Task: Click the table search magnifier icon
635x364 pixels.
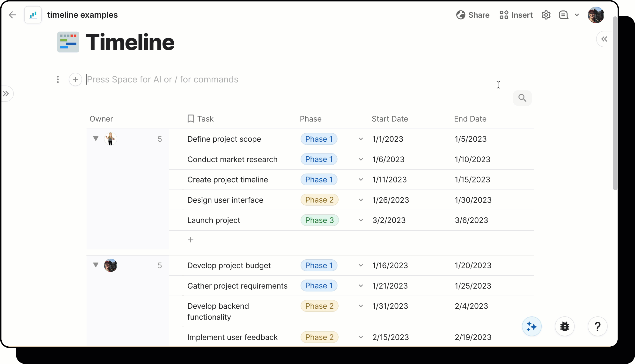Action: (522, 98)
